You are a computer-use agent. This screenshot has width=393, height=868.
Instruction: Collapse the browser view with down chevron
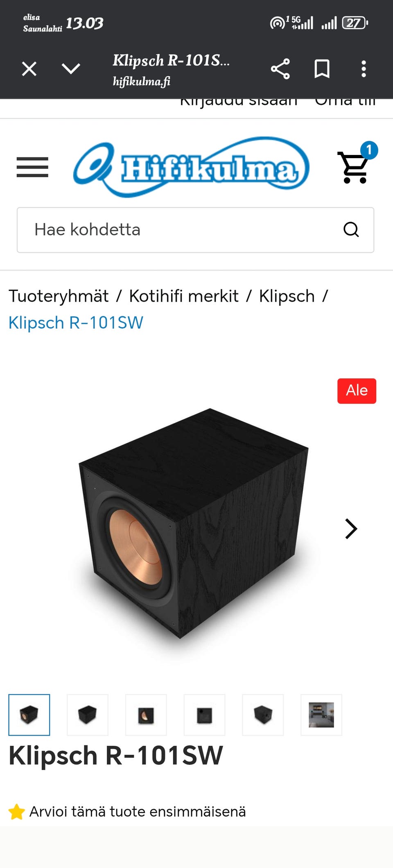(71, 68)
